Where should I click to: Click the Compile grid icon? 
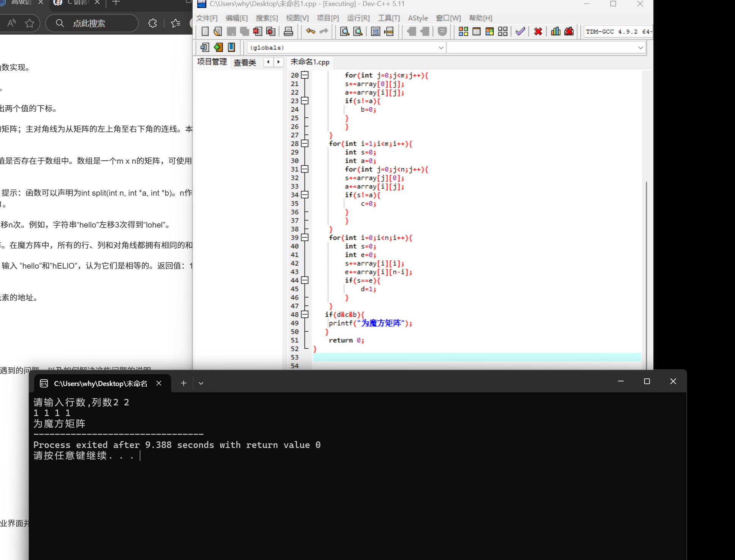pyautogui.click(x=463, y=32)
